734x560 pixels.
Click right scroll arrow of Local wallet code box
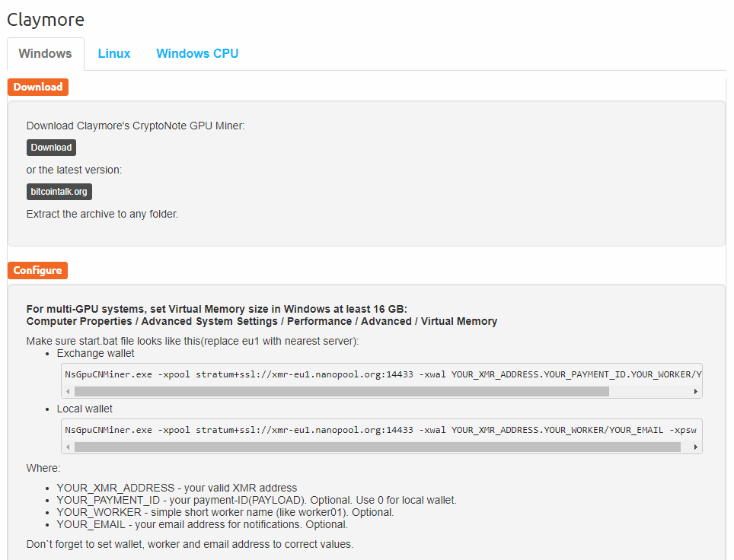click(x=696, y=447)
